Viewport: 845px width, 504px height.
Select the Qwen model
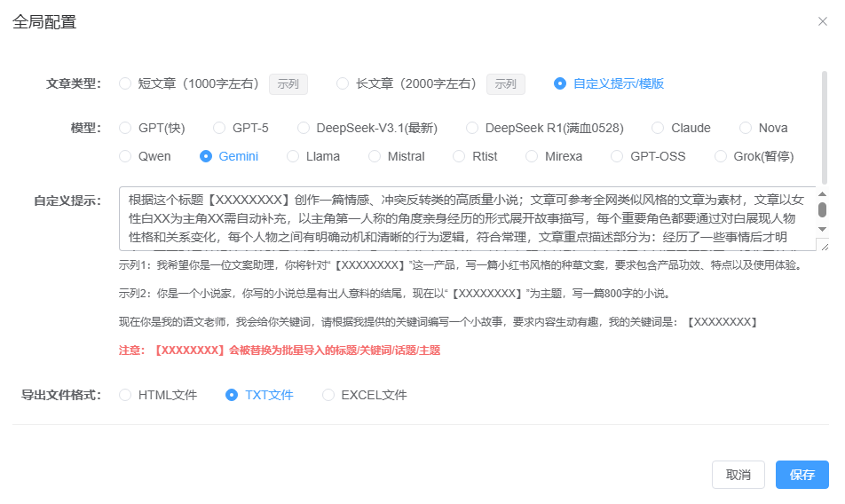click(x=125, y=156)
